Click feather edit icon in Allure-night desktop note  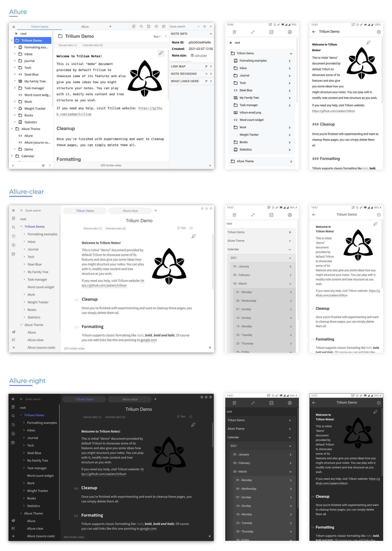pos(193,425)
